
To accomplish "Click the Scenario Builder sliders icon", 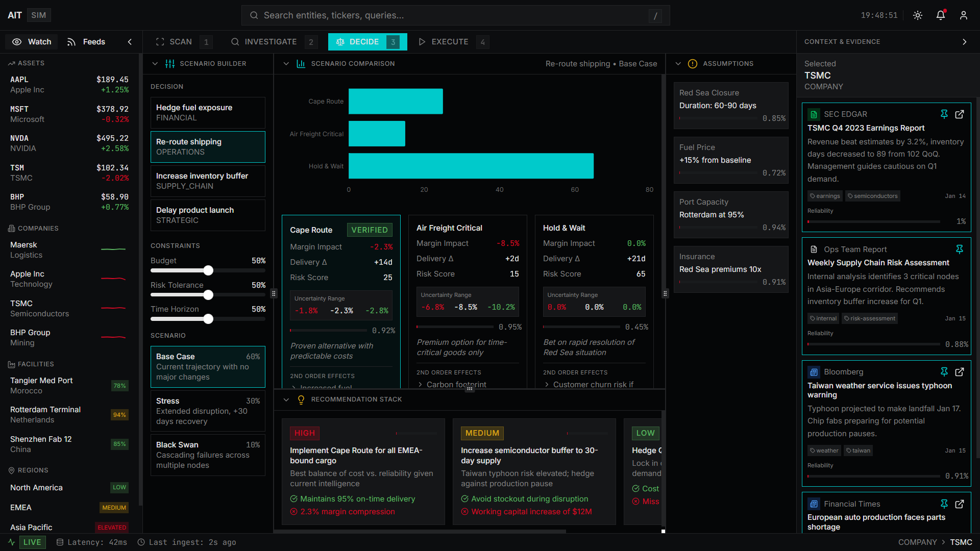I will click(170, 64).
